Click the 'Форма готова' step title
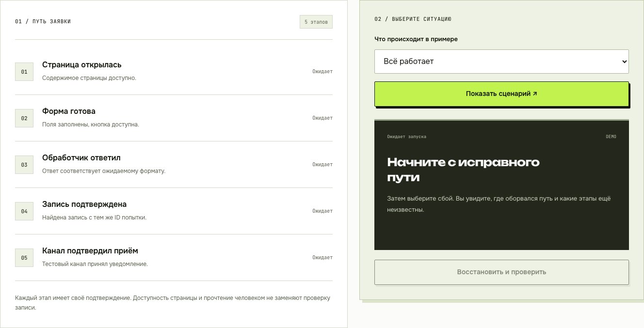The width and height of the screenshot is (644, 328). coord(69,111)
